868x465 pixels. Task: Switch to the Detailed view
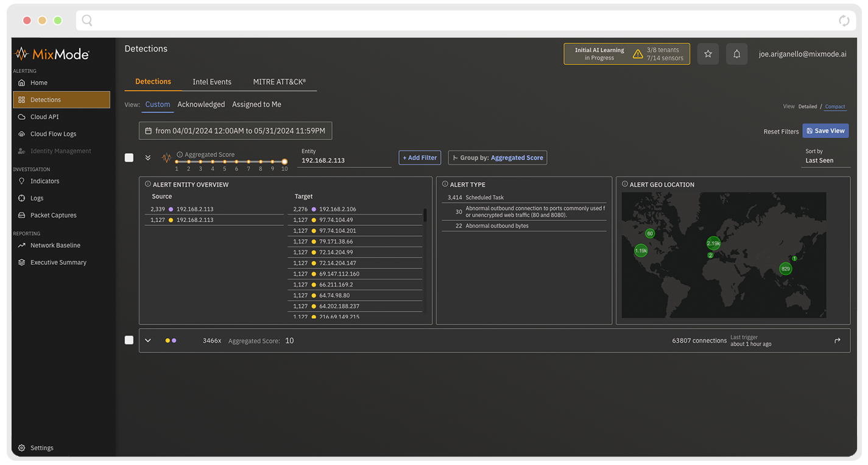pos(808,107)
